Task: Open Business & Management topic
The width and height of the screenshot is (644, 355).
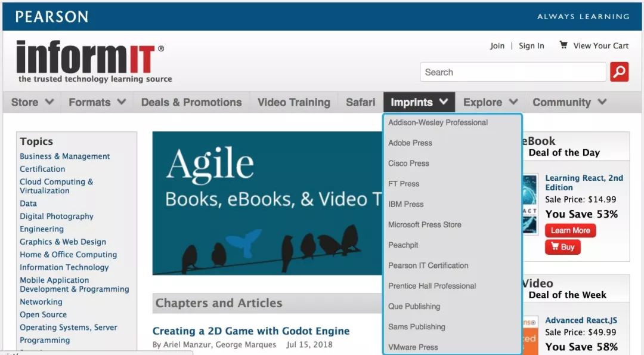Action: (64, 156)
